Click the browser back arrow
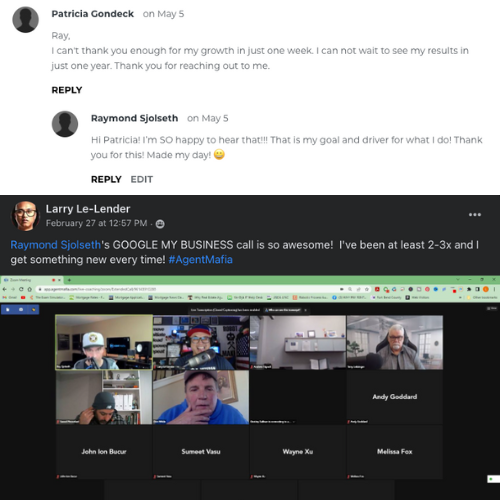This screenshot has height=500, width=500. pos(5,289)
